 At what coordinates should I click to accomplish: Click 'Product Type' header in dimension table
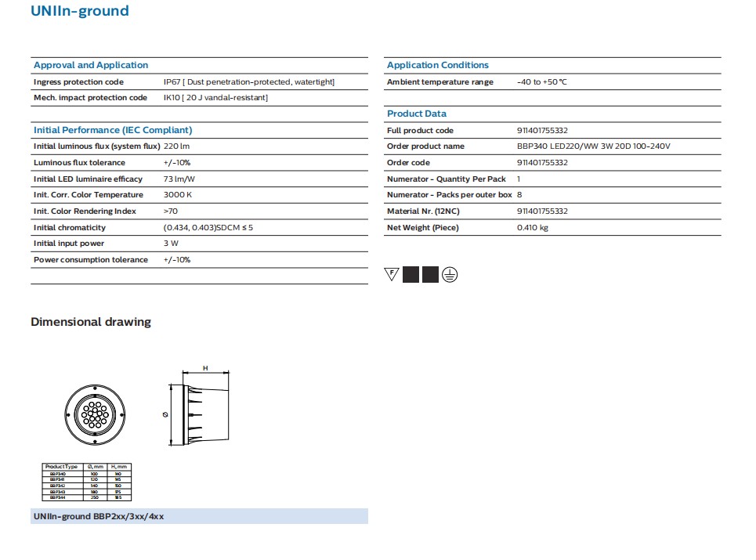click(x=62, y=467)
